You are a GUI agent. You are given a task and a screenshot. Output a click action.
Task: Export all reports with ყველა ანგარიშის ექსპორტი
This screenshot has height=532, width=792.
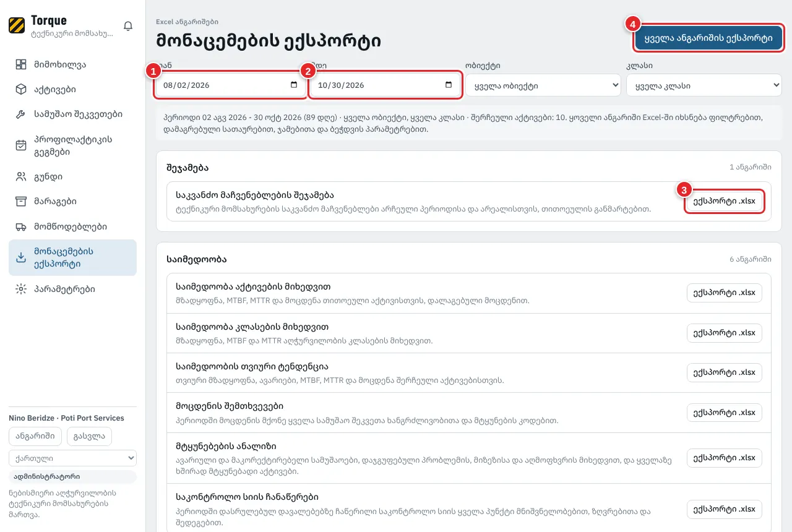708,38
